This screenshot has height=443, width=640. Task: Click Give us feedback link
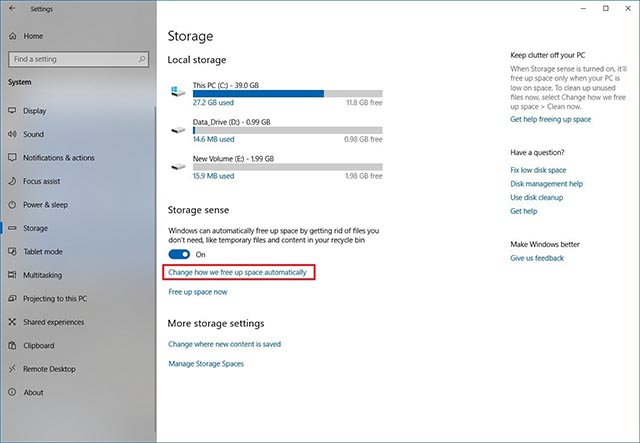point(537,258)
